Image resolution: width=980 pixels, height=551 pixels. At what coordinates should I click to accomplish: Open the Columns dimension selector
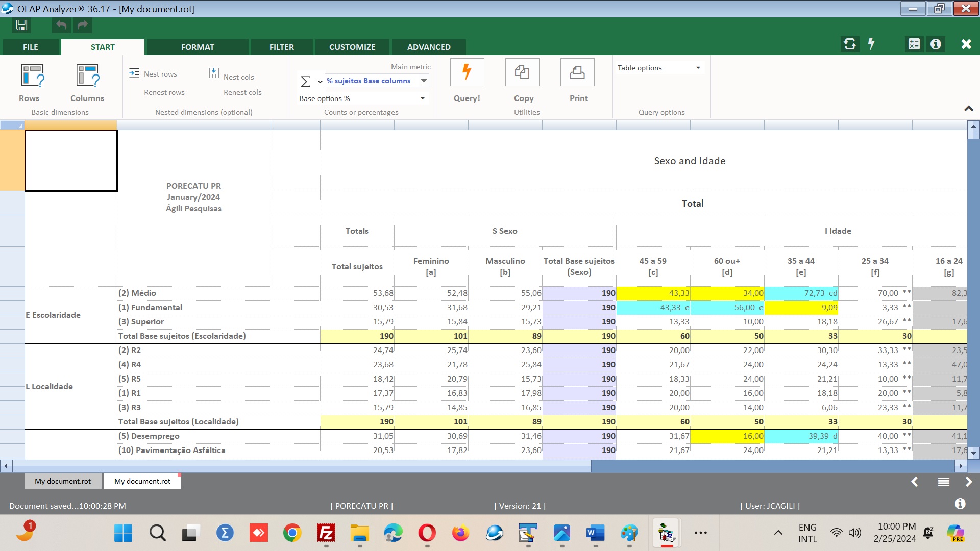coord(87,76)
